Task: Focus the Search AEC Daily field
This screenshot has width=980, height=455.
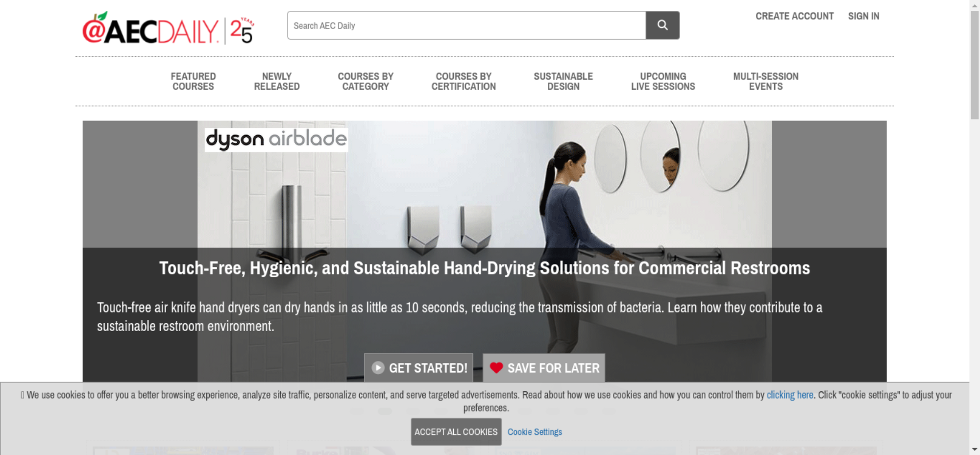Action: [466, 25]
